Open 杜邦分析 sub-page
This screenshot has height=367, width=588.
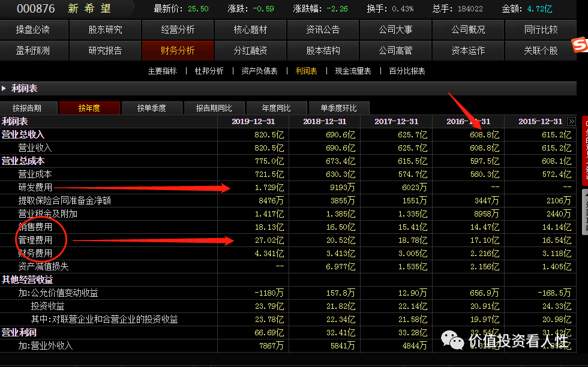point(209,71)
